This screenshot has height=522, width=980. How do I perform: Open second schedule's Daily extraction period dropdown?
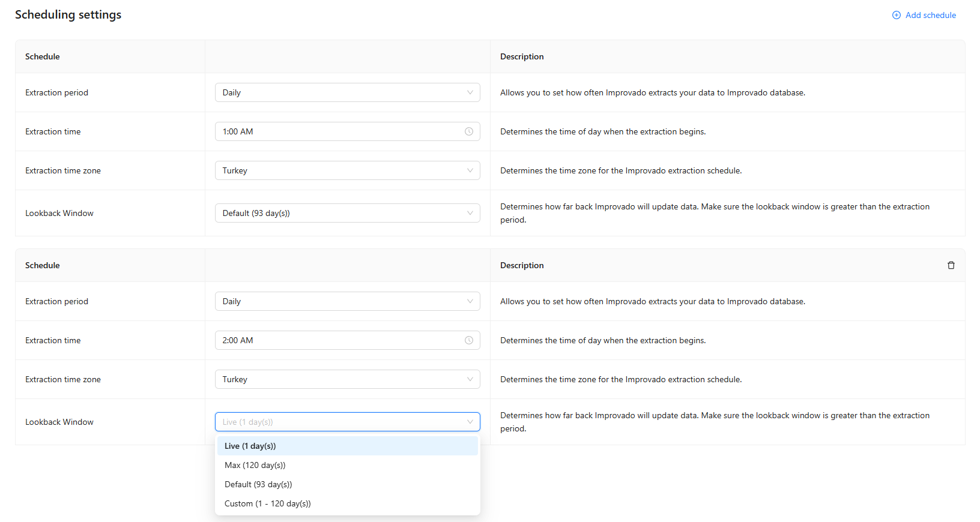pyautogui.click(x=346, y=301)
